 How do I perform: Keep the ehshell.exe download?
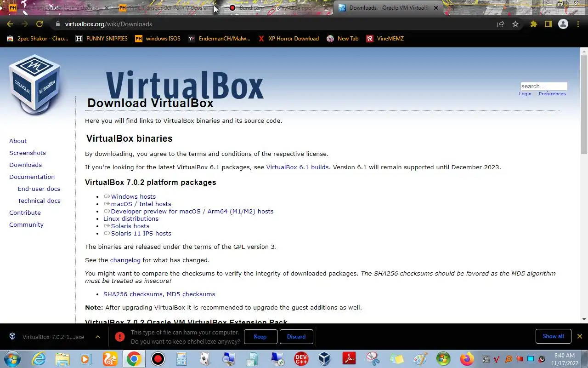[260, 337]
